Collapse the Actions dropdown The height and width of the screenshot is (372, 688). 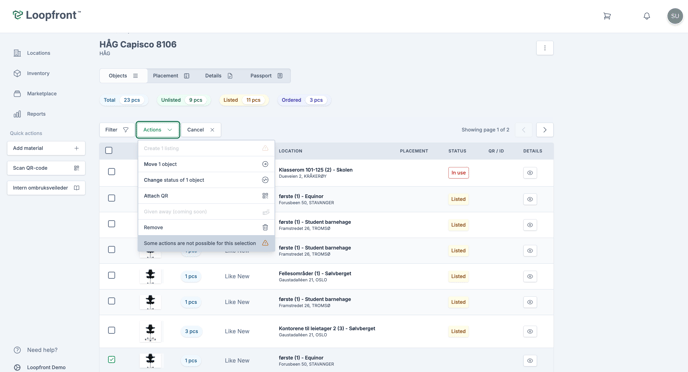[158, 130]
